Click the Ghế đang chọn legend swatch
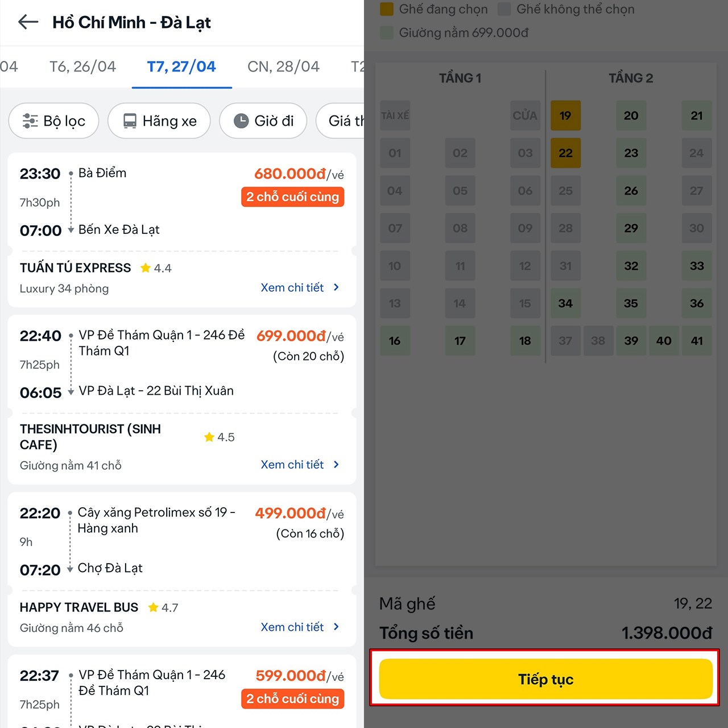Screen dimensions: 728x728 click(387, 9)
